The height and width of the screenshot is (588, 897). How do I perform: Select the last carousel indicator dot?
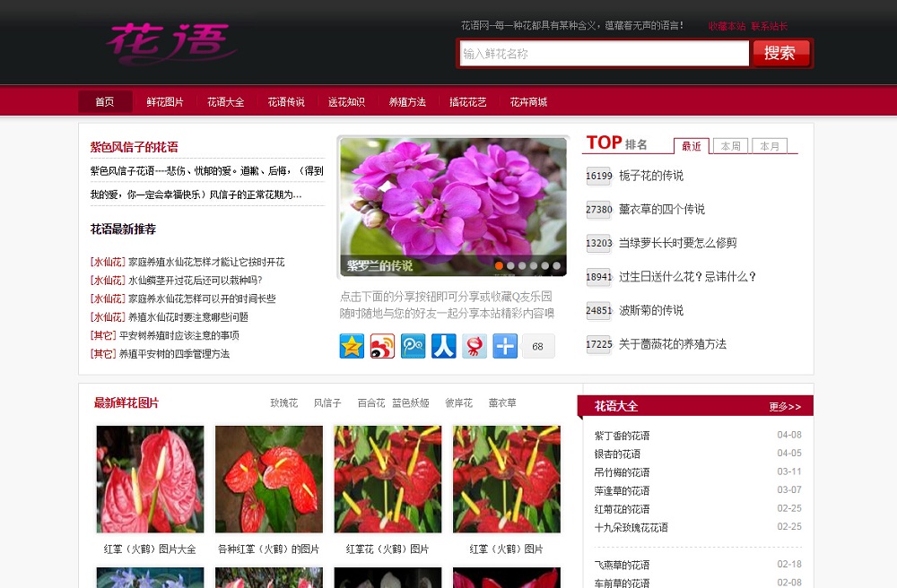point(557,265)
